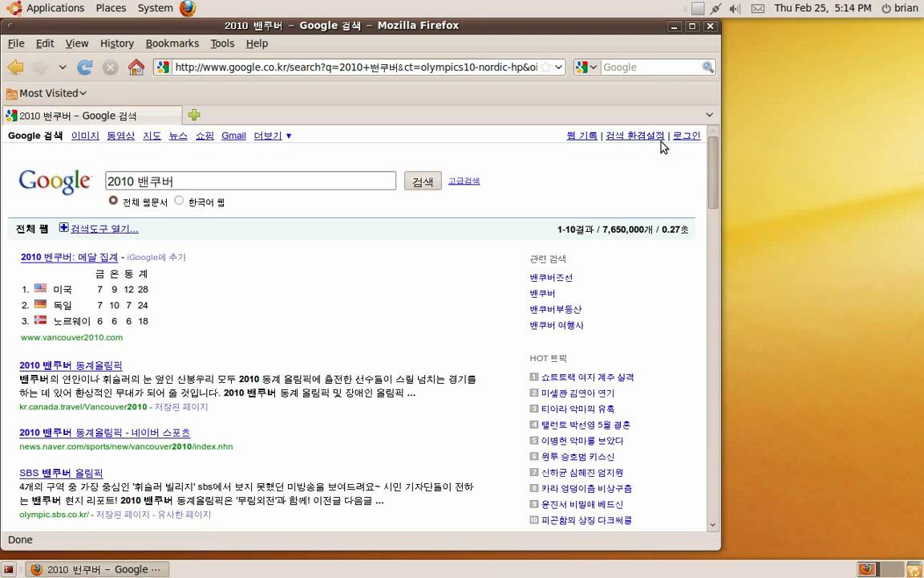Go to the Home page icon
This screenshot has width=924, height=578.
[x=136, y=67]
